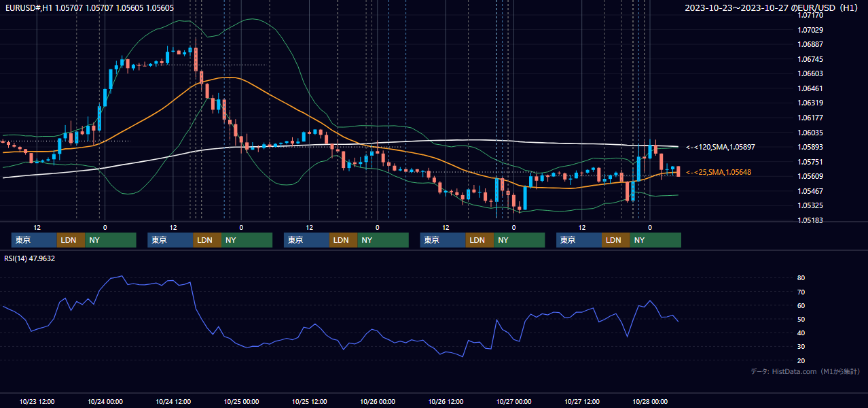Click RSI axis level 80
This screenshot has height=408, width=868.
(x=801, y=278)
